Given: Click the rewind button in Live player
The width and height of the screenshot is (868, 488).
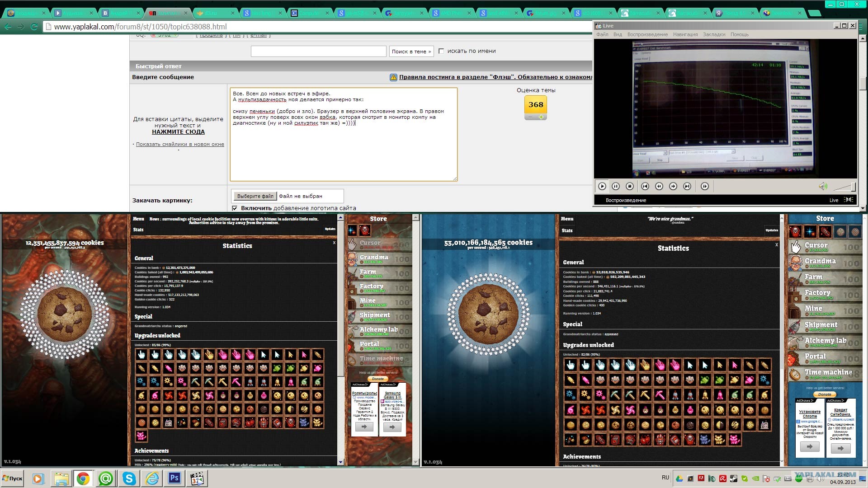Looking at the screenshot, I should (x=659, y=186).
